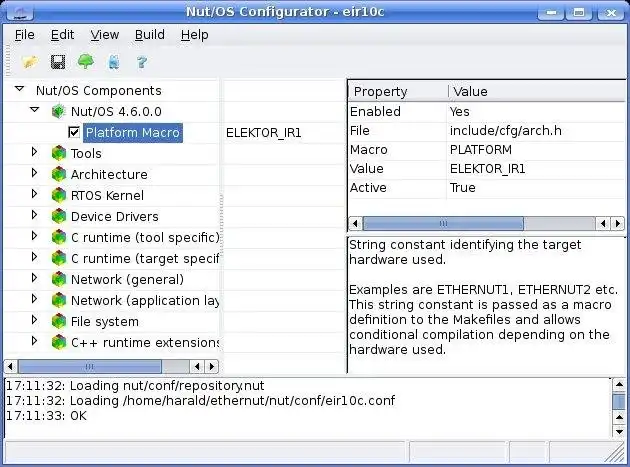Viewport: 630px width, 467px height.
Task: Click the PLATFORM macro value cell
Action: tap(481, 150)
